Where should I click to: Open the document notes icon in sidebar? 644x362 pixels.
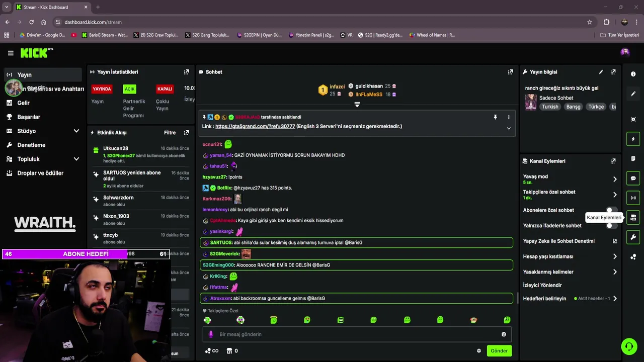click(x=633, y=158)
